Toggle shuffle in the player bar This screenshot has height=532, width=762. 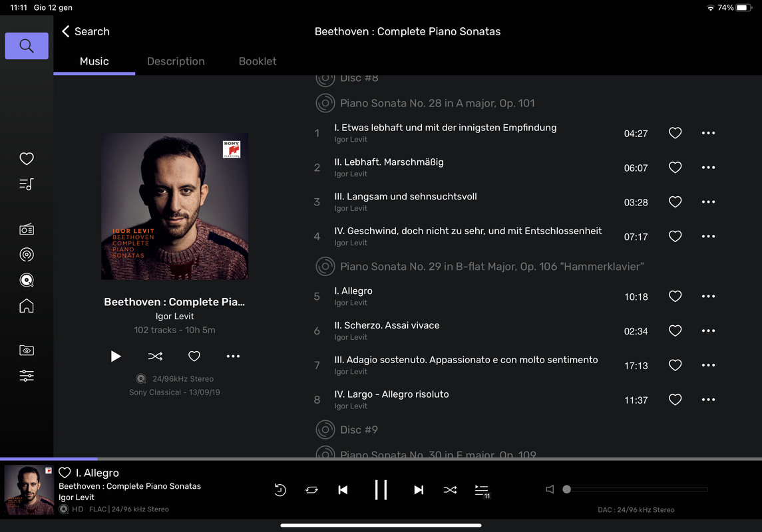coord(450,489)
